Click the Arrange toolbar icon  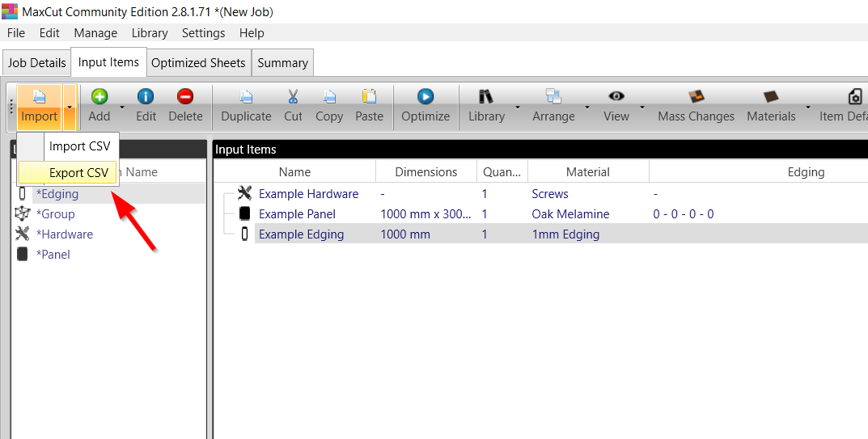[x=553, y=97]
